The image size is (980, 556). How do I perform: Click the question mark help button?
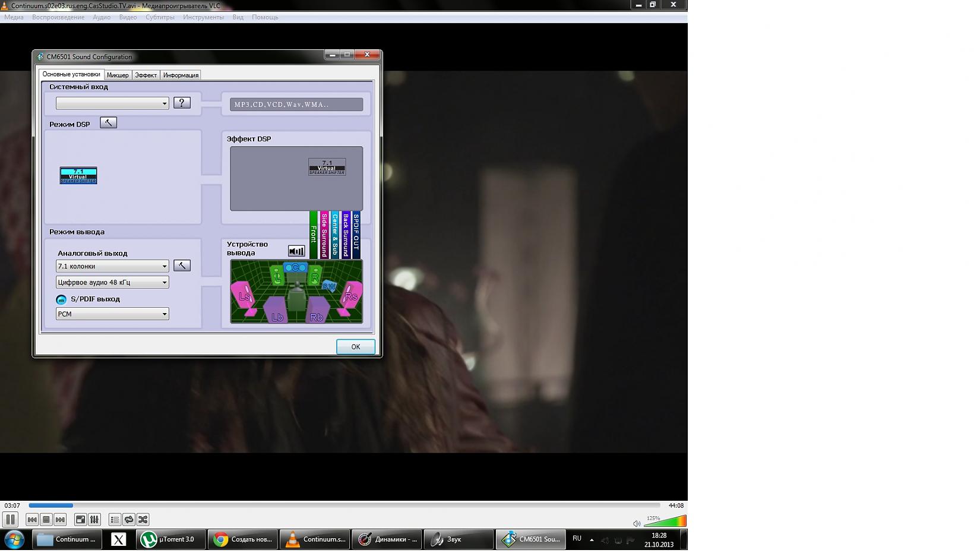[182, 103]
